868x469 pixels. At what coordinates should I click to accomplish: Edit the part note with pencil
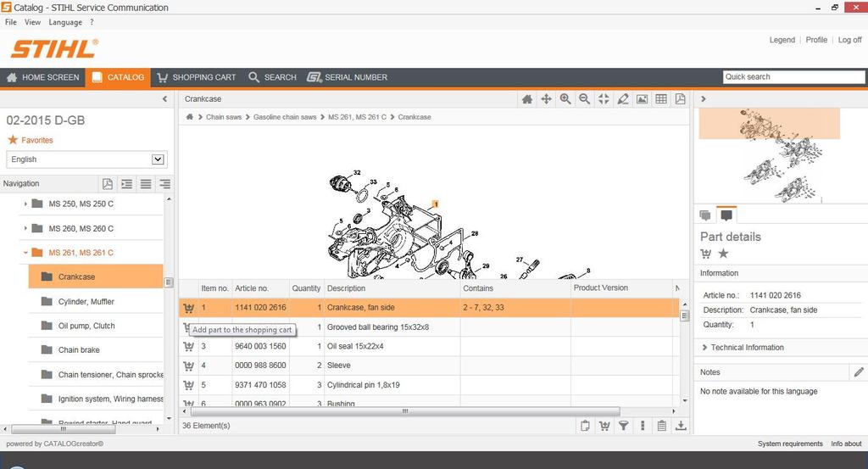[x=859, y=372]
